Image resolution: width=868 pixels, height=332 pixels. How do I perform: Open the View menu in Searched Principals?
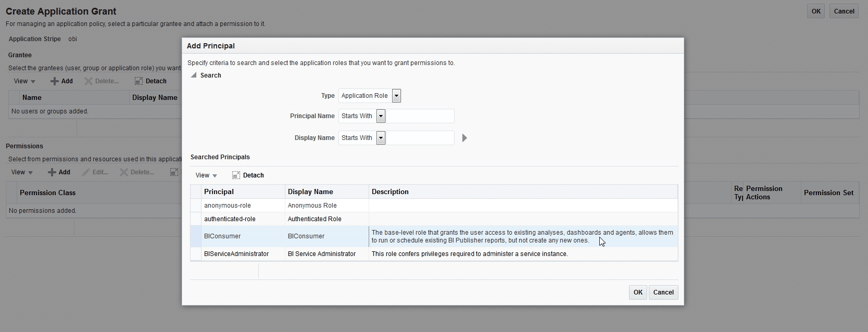(206, 175)
